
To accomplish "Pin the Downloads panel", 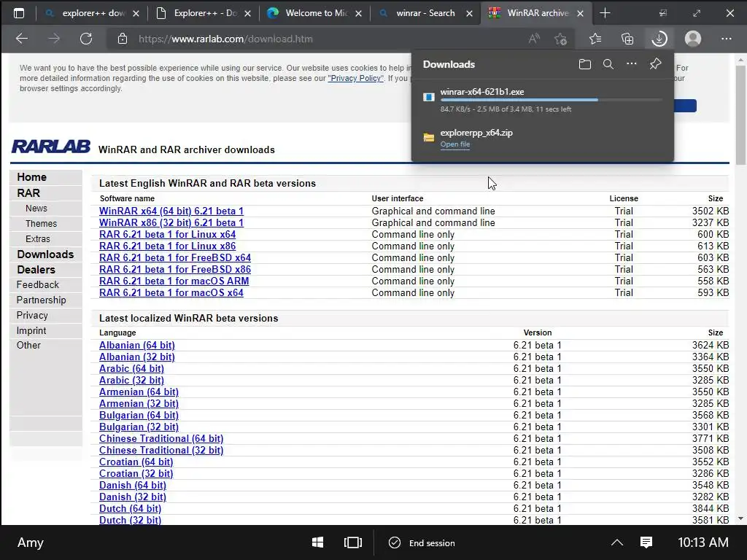I will pos(656,64).
